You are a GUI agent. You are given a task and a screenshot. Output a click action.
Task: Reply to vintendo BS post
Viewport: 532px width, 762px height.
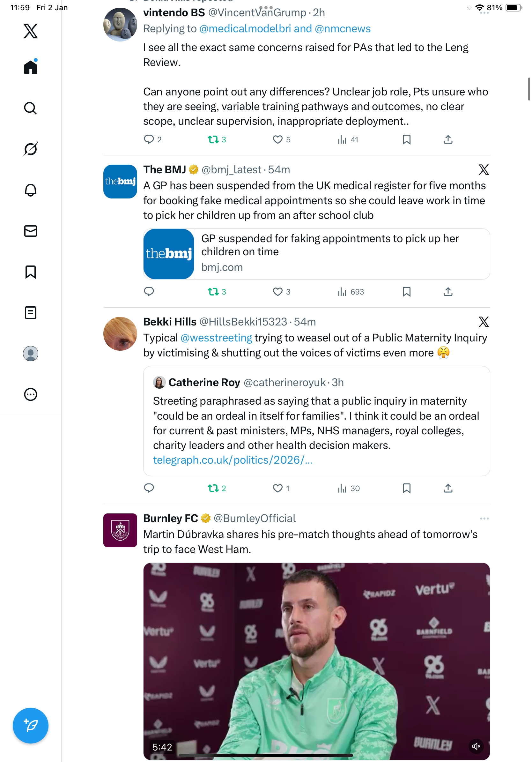tap(149, 139)
